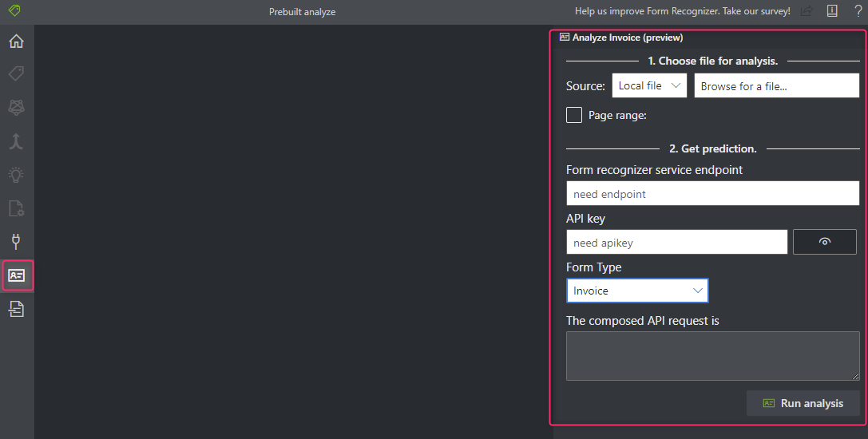Click the Prebuilt analyze title text
Screen dimensions: 868x439
(303, 12)
